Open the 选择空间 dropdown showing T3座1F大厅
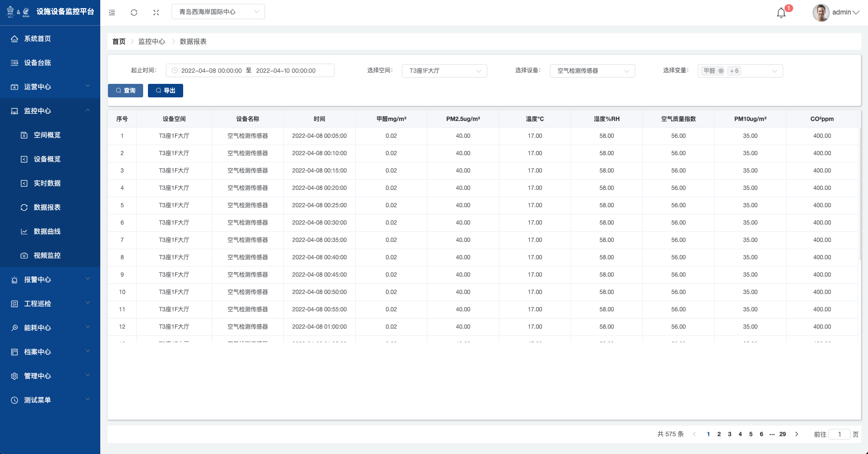Image resolution: width=868 pixels, height=454 pixels. click(444, 71)
